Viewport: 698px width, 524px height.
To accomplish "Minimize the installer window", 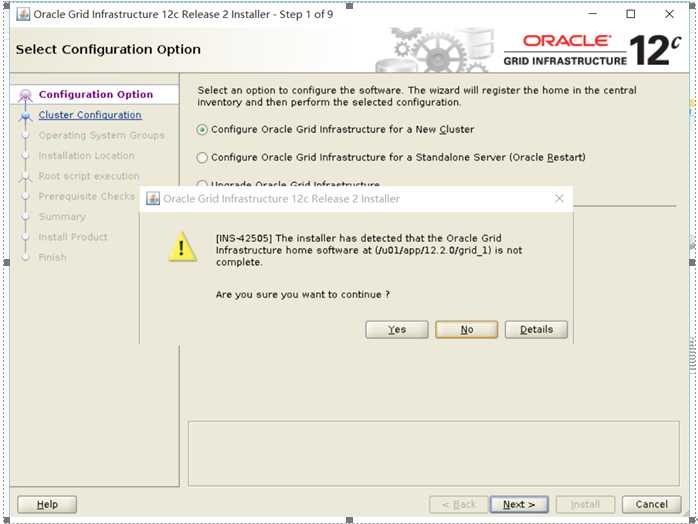I will 592,14.
